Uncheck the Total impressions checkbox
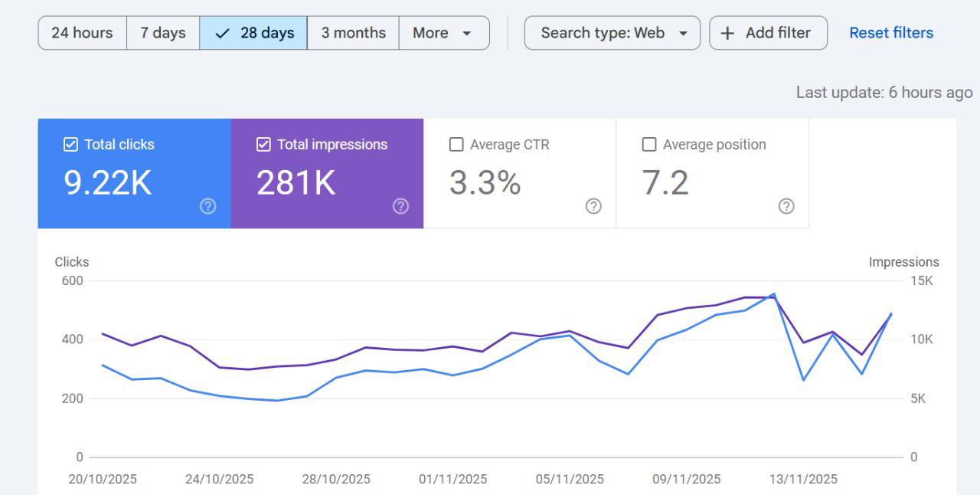980x495 pixels. (263, 144)
